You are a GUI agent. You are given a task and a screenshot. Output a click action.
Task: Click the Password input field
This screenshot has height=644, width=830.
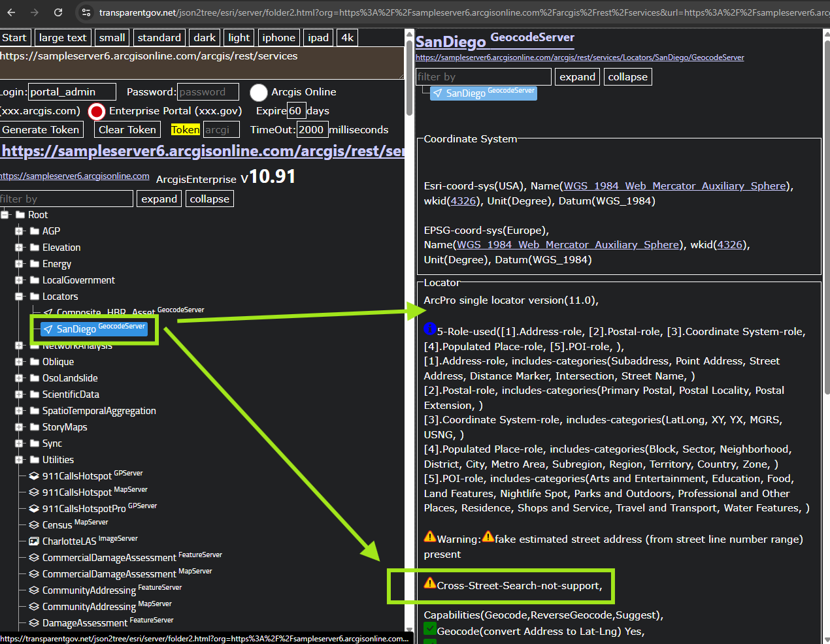pyautogui.click(x=208, y=92)
